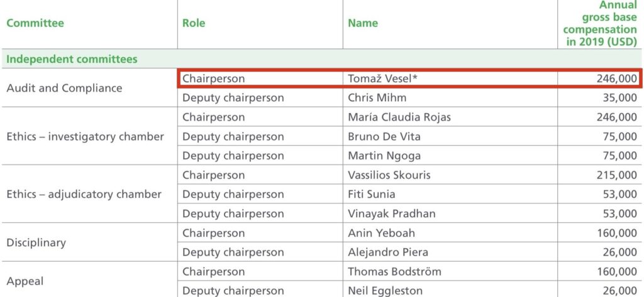Image resolution: width=644 pixels, height=297 pixels.
Task: Click the name Thomas Bodström
Action: (x=394, y=271)
